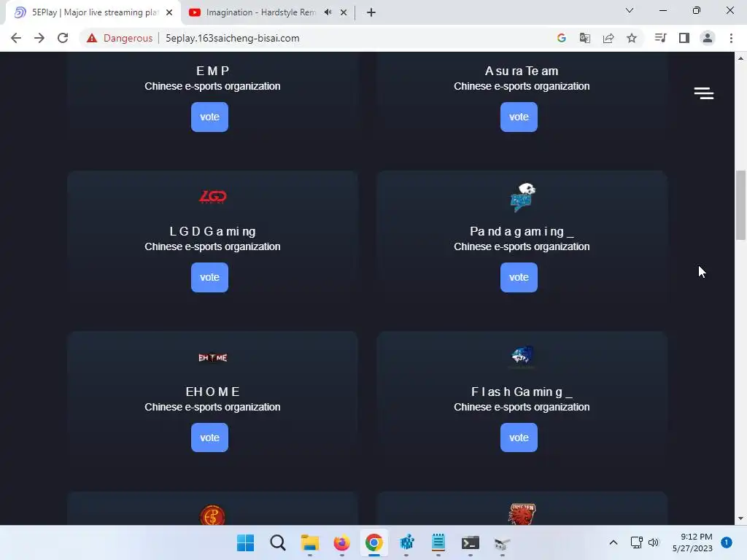The image size is (747, 560).
Task: Click the 'EH O M E' team name
Action: 212,392
